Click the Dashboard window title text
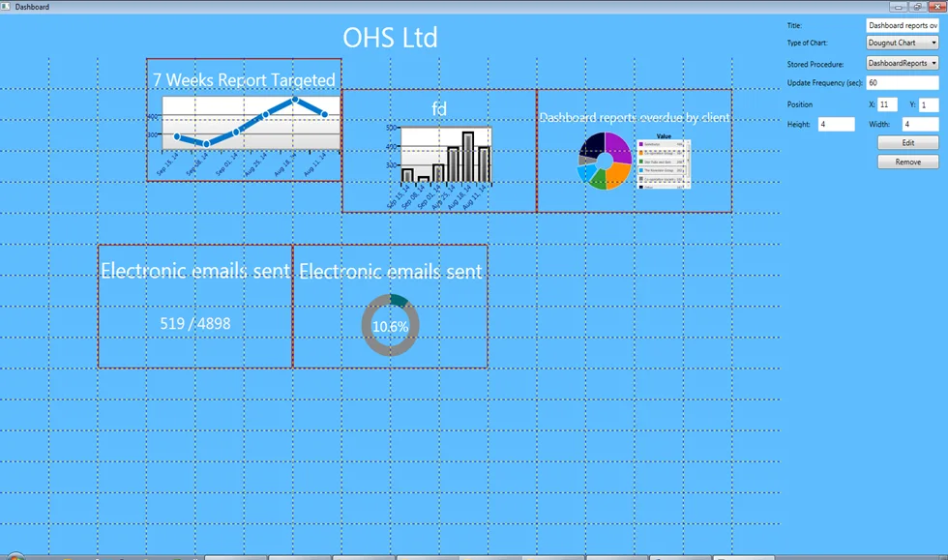Viewport: 948px width, 560px height. pos(32,7)
